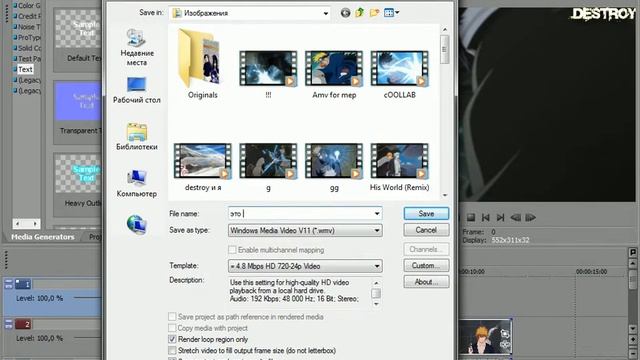The width and height of the screenshot is (640, 360).
Task: Select the track 2 number header
Action: pos(23,324)
